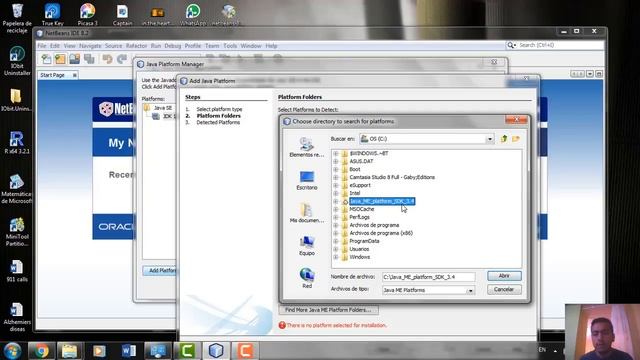Select the ProgramData folder row

click(x=364, y=241)
